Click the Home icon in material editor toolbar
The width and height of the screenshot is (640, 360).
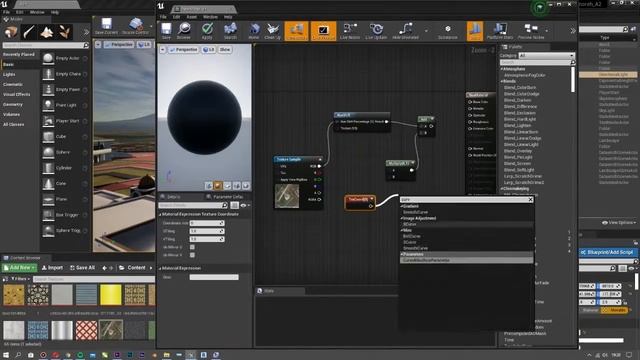tap(254, 31)
